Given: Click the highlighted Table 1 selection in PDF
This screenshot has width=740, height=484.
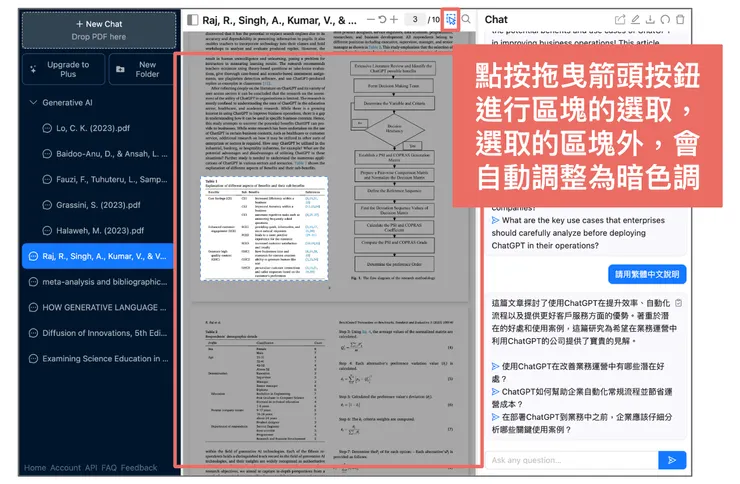Looking at the screenshot, I should coord(264,229).
